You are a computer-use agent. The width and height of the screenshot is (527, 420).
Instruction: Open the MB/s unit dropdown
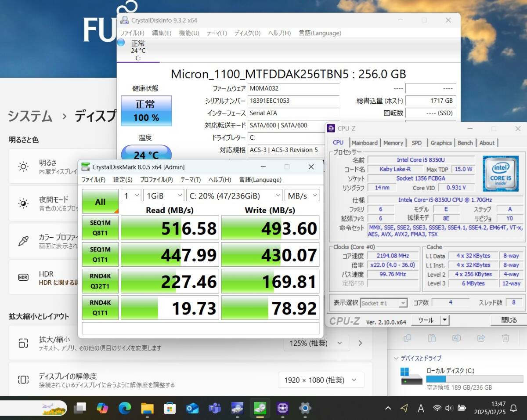[x=302, y=196]
